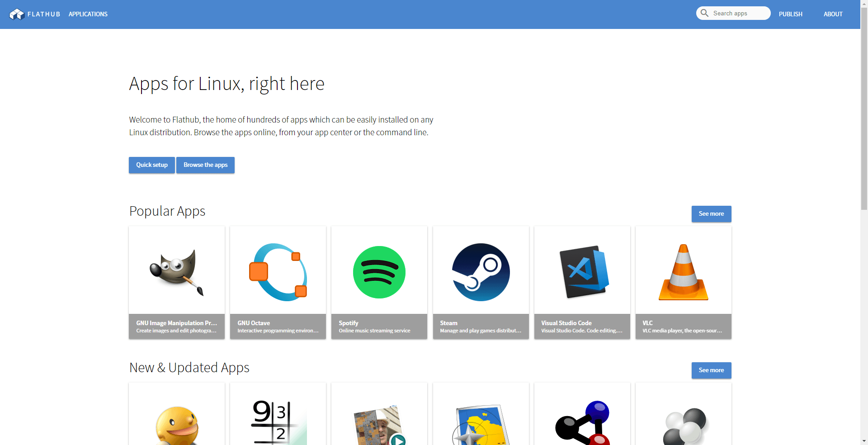This screenshot has height=445, width=868.
Task: Click the FLATHUB wordmark
Action: 44,14
